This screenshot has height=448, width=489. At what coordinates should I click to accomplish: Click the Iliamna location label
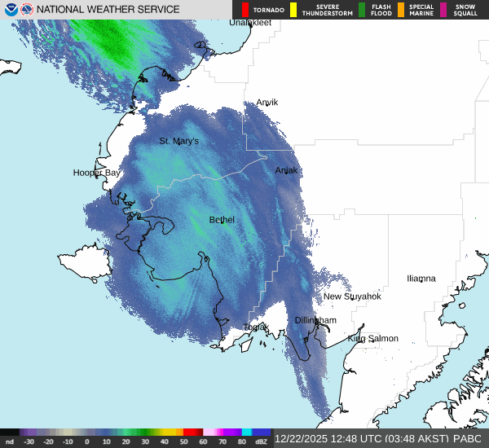[421, 279]
